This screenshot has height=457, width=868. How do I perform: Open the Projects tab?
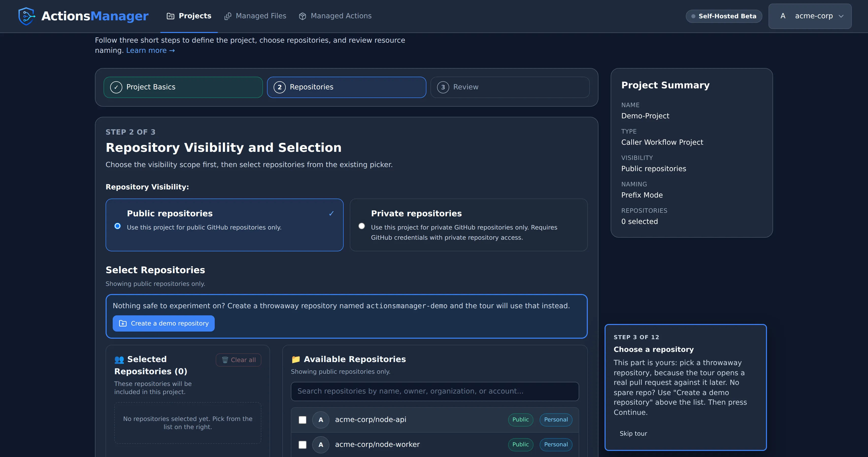pos(189,16)
